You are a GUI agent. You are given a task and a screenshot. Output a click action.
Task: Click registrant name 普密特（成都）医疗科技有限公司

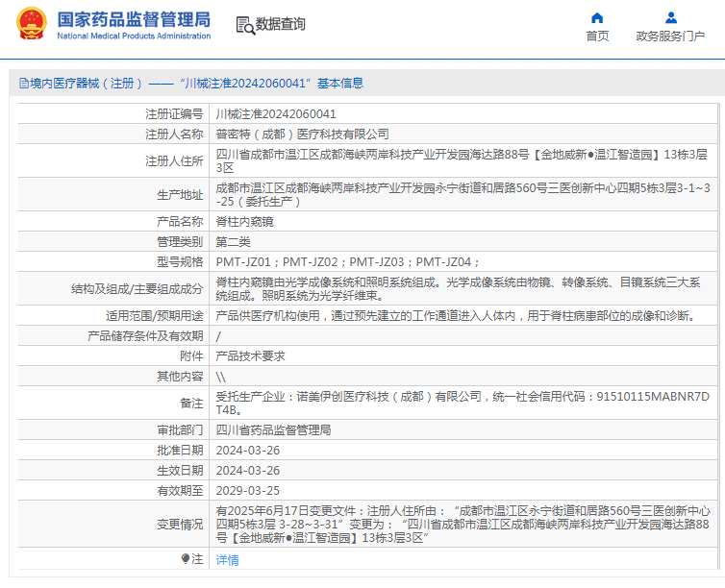pyautogui.click(x=302, y=134)
